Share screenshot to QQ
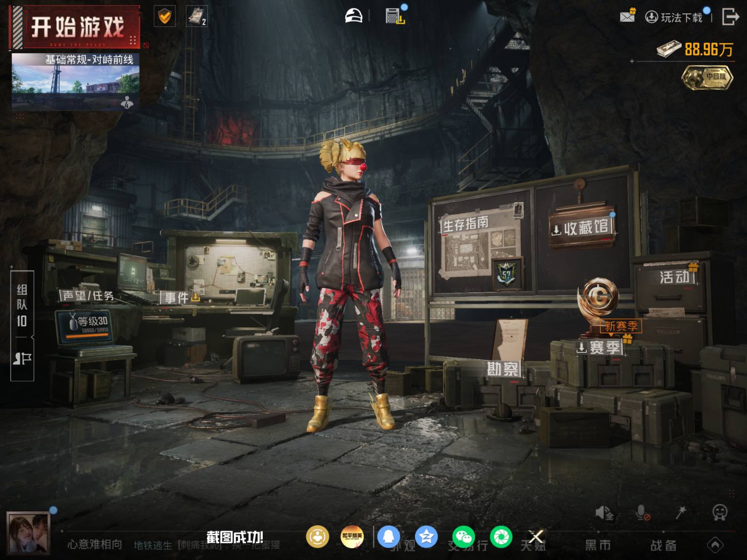This screenshot has width=747, height=560. tap(389, 537)
